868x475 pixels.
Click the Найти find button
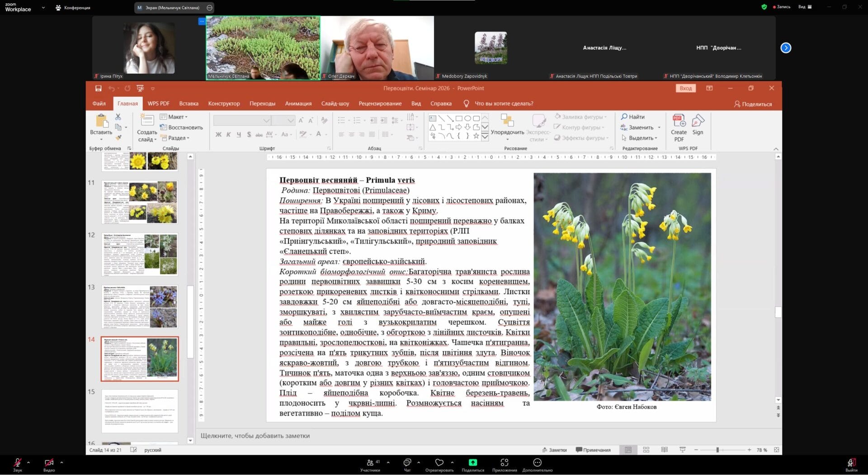(632, 117)
